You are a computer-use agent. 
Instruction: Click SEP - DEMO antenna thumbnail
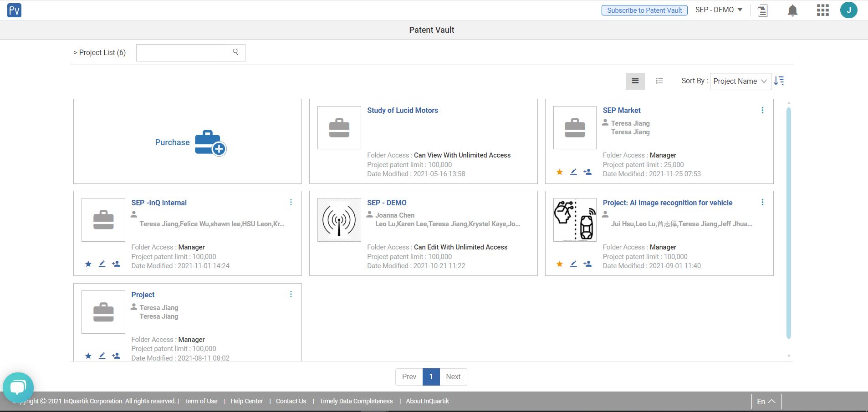pyautogui.click(x=339, y=220)
